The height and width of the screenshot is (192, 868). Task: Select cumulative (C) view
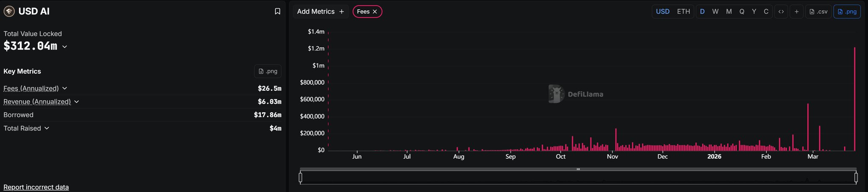(x=766, y=12)
